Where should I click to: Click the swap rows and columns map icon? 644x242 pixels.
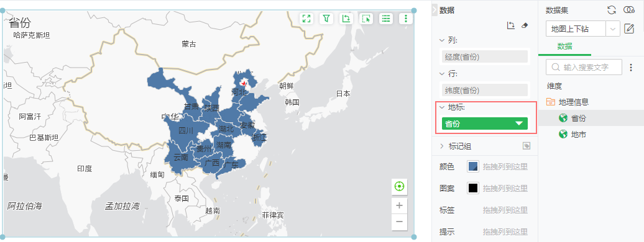(x=346, y=19)
